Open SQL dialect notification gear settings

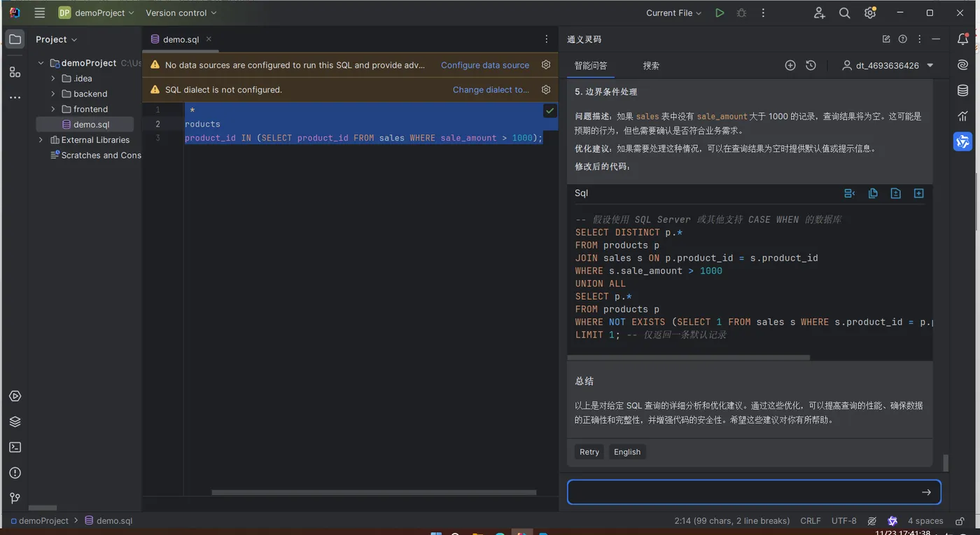click(546, 90)
